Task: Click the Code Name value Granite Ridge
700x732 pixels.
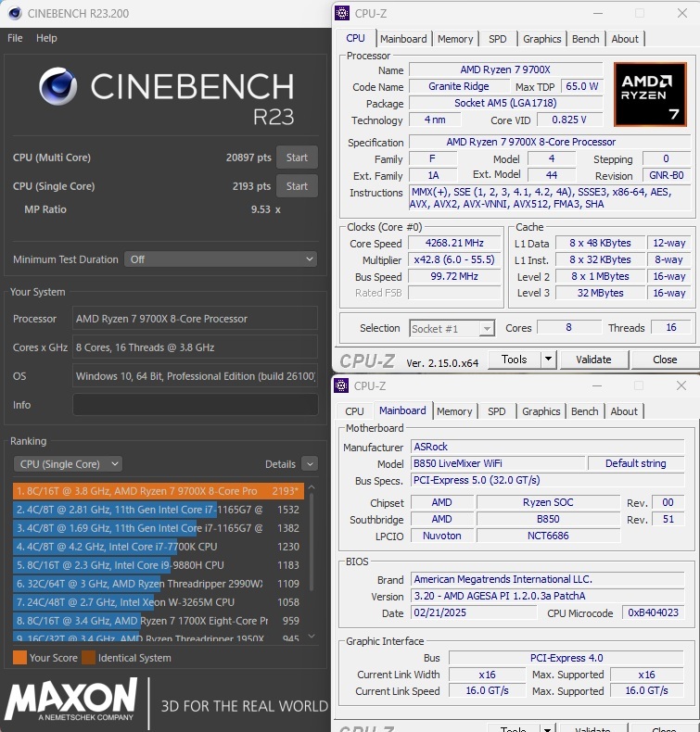Action: [459, 86]
